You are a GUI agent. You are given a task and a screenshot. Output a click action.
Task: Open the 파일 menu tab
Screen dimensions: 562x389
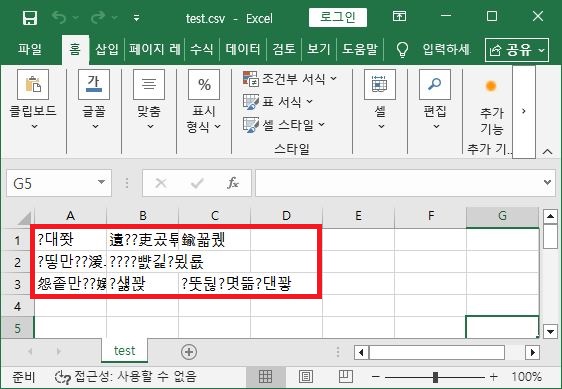(30, 49)
